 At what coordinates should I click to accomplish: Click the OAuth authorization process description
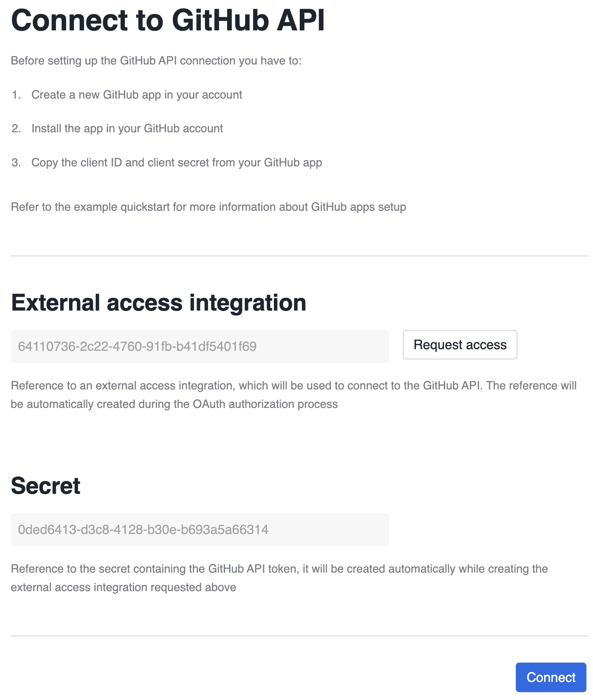pos(293,395)
